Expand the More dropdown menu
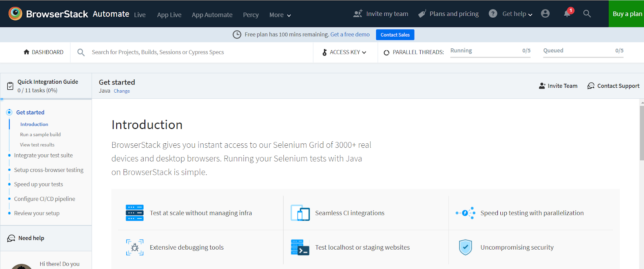Screen dimensions: 644x269 coord(280,15)
